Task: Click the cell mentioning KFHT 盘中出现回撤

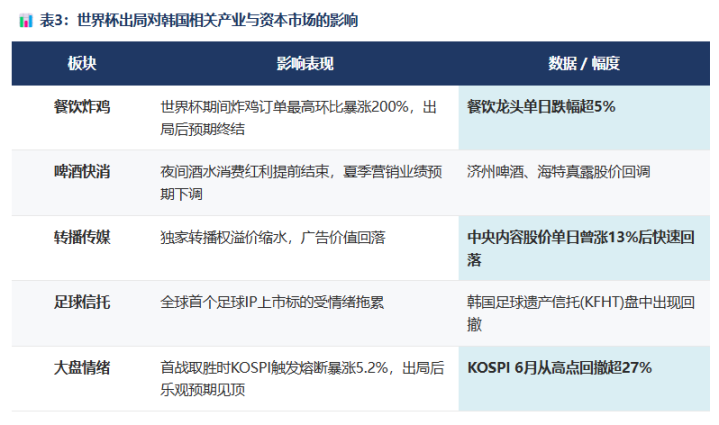Action: [x=584, y=314]
